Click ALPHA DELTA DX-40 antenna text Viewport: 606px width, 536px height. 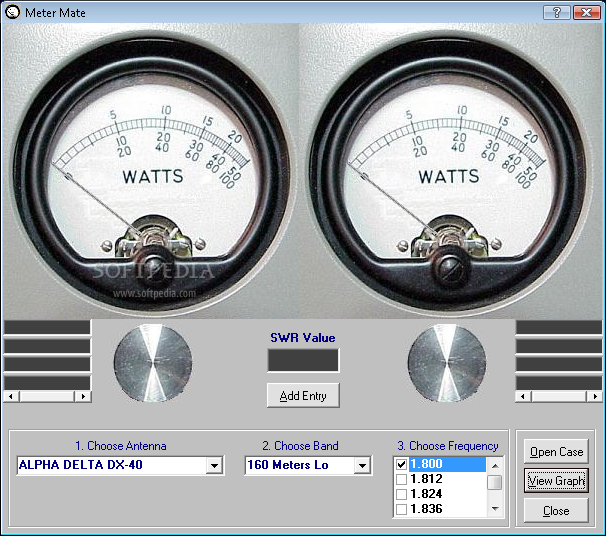click(x=81, y=465)
